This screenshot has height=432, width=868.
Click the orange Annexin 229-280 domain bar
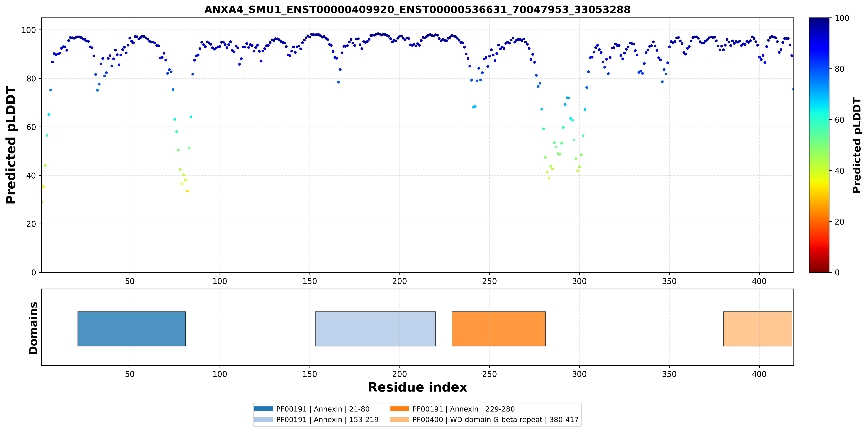(x=498, y=329)
